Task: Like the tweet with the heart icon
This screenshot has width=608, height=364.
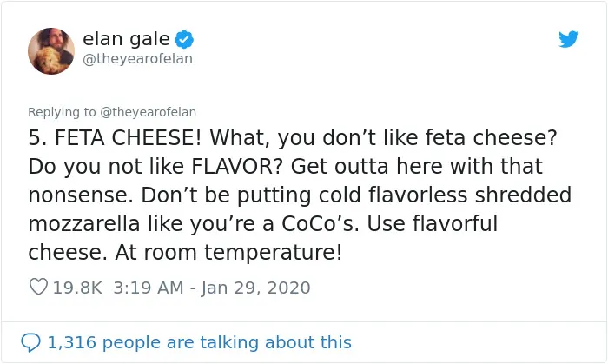Action: [x=38, y=287]
